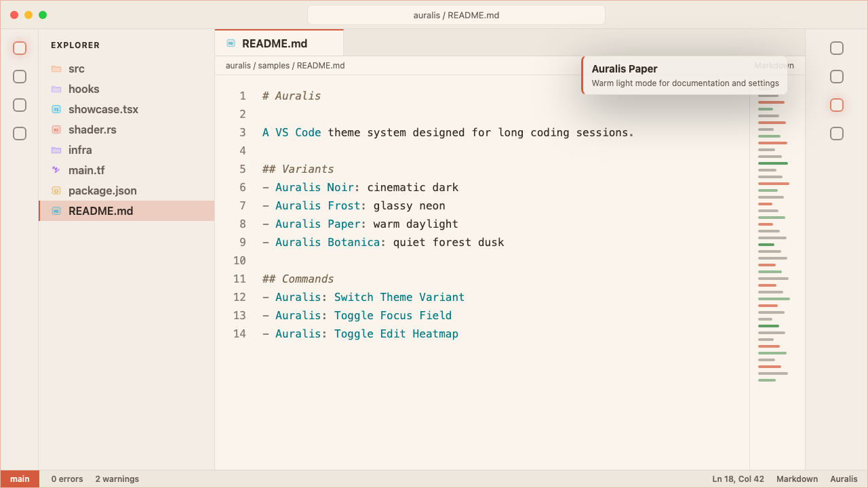868x488 pixels.
Task: Click the TS file icon for showcase.tsx
Action: click(x=56, y=109)
